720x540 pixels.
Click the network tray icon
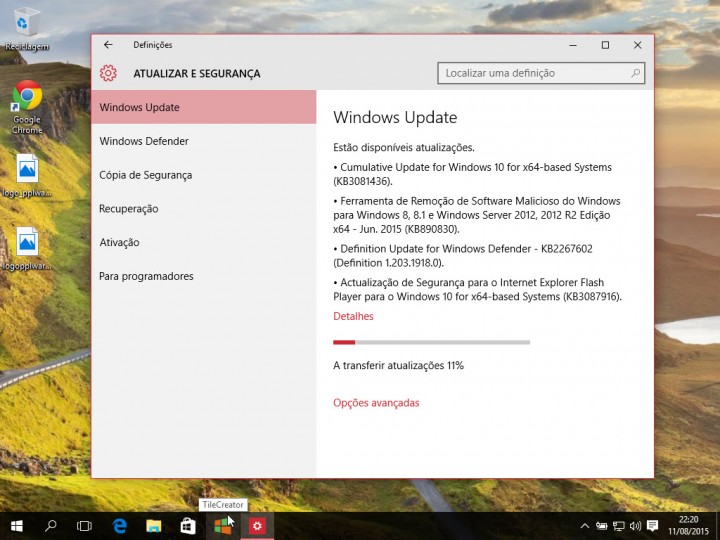point(619,526)
